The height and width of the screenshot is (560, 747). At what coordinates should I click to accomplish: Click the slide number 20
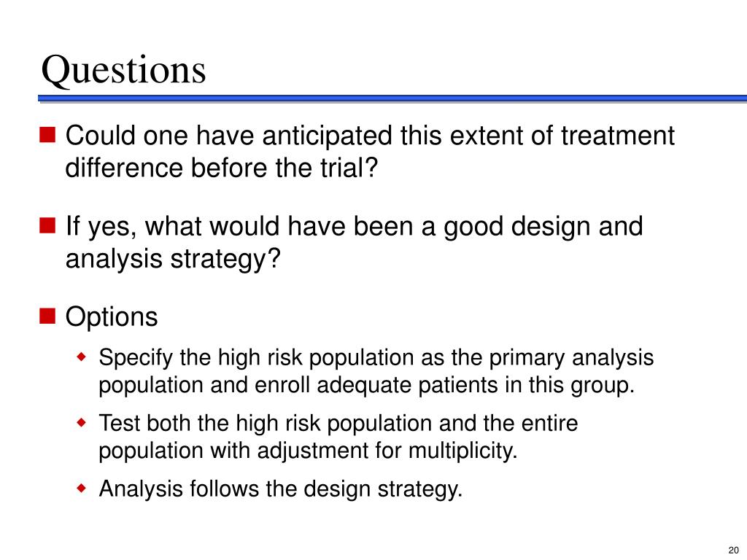click(x=734, y=550)
